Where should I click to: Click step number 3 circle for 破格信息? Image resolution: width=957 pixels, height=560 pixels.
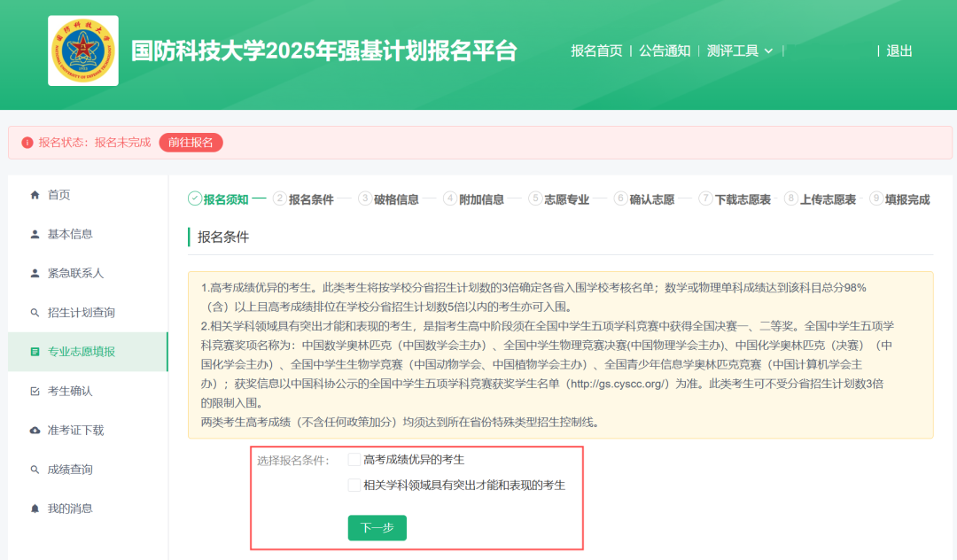click(x=365, y=198)
